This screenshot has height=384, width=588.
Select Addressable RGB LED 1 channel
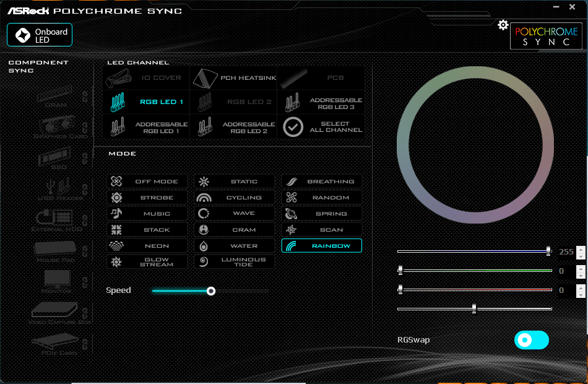[x=146, y=126]
